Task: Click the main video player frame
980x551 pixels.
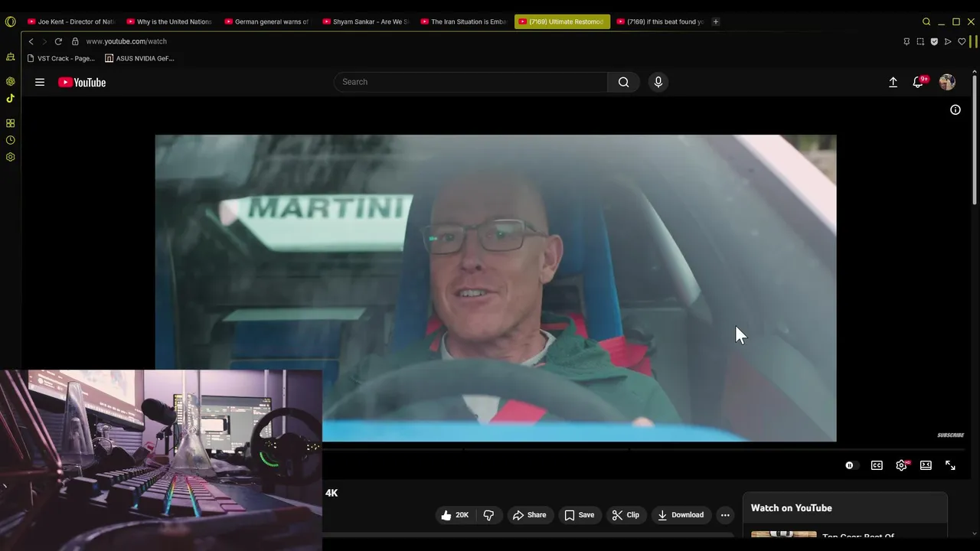Action: click(495, 289)
